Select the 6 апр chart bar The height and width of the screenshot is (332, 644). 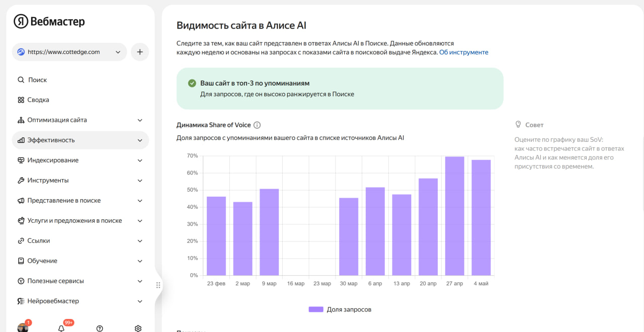click(375, 231)
